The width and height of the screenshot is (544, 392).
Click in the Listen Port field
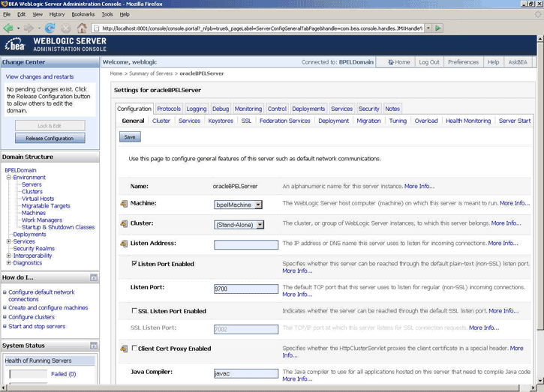[x=246, y=289]
